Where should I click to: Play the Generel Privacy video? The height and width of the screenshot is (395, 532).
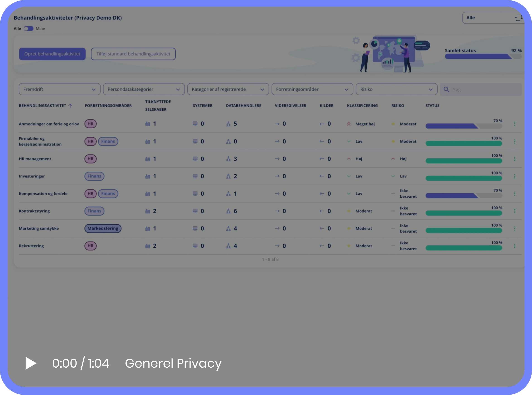[x=31, y=363]
